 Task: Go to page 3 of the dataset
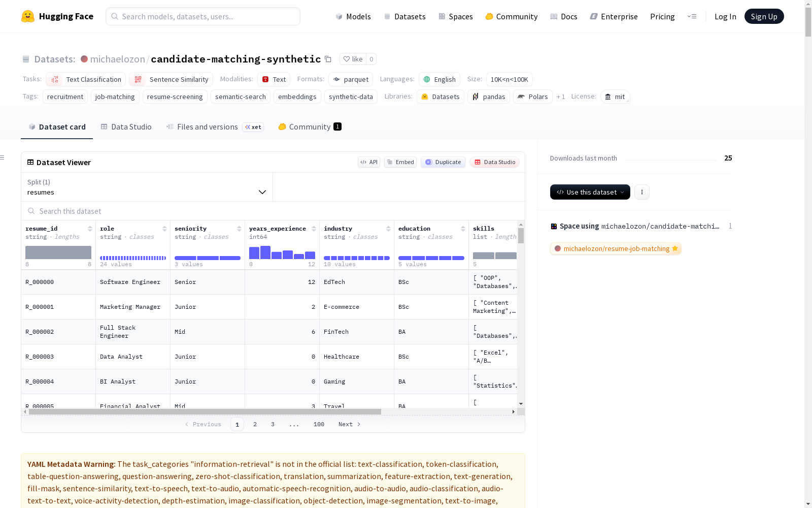273,424
